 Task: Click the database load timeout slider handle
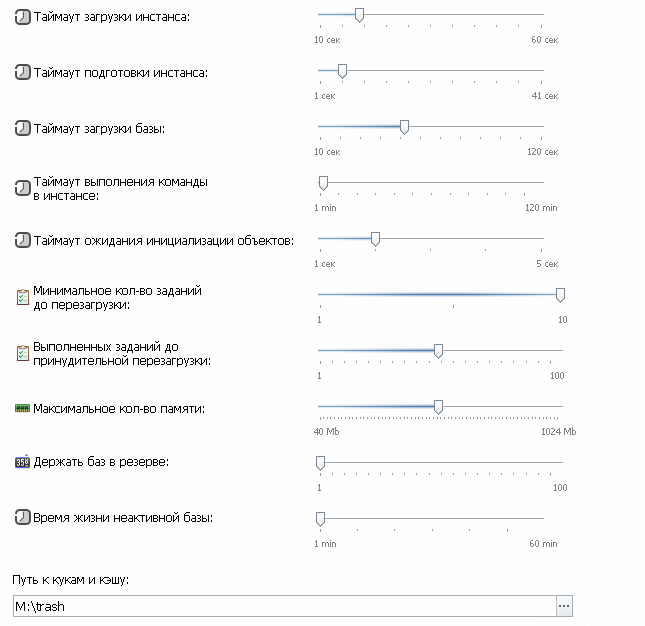404,127
